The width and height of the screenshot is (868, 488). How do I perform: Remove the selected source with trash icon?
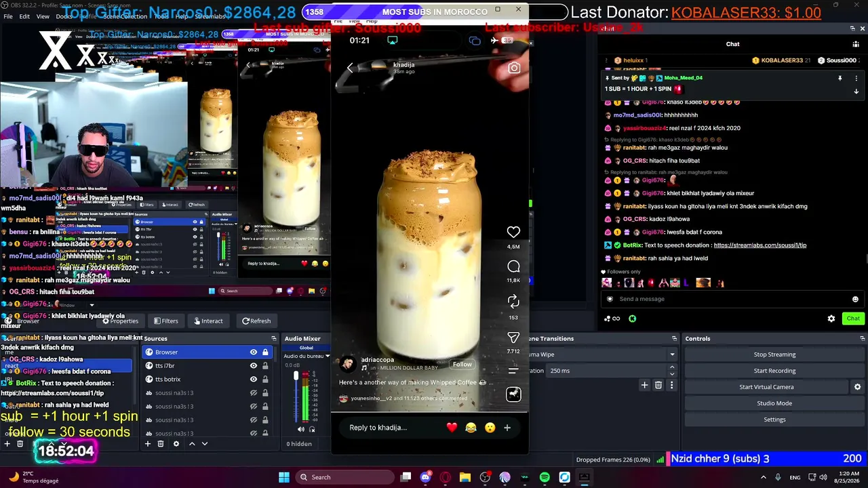(161, 444)
